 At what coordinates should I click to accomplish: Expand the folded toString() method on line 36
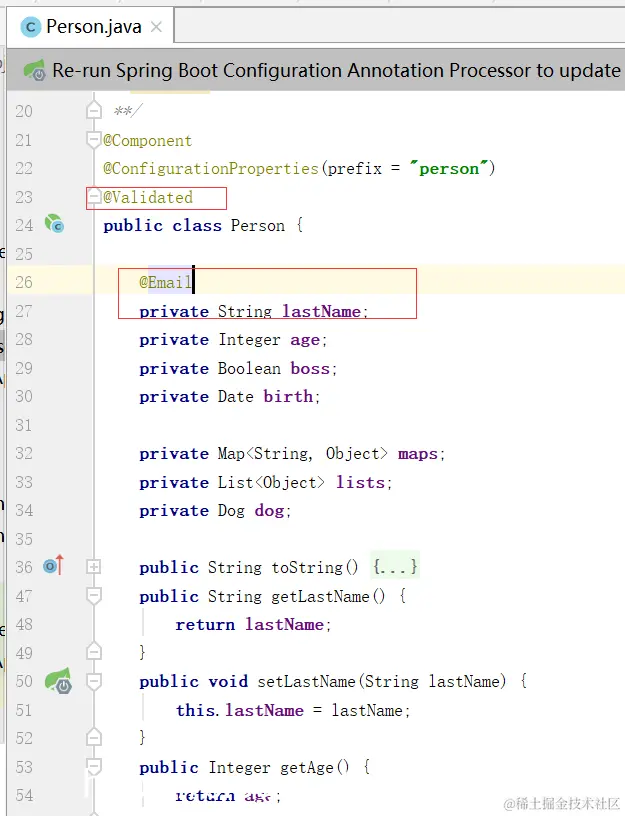(94, 567)
